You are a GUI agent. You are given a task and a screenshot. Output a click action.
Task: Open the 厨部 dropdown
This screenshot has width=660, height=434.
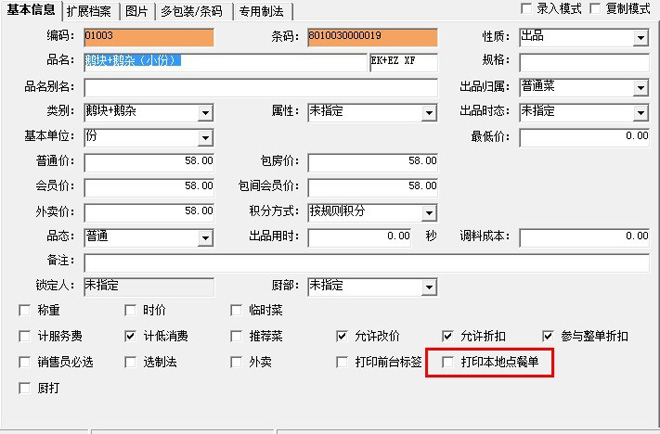(429, 286)
